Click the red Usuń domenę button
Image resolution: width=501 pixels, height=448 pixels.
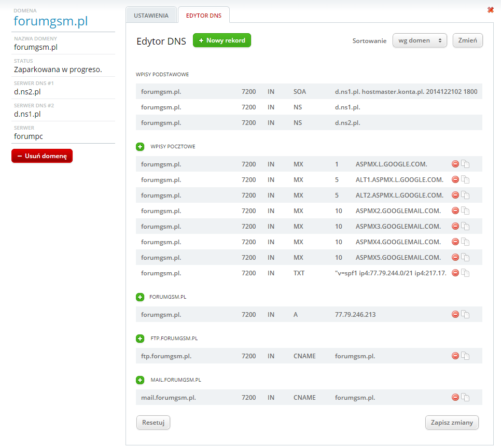click(42, 156)
